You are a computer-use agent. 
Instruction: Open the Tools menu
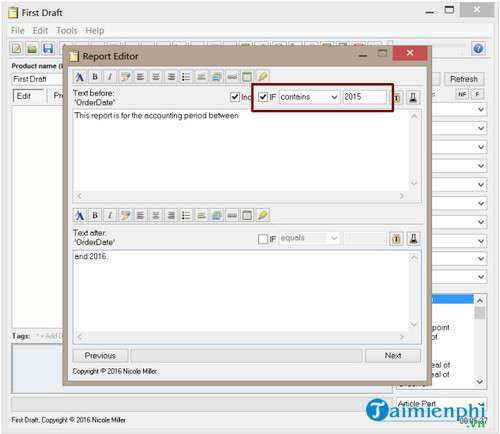pyautogui.click(x=67, y=31)
